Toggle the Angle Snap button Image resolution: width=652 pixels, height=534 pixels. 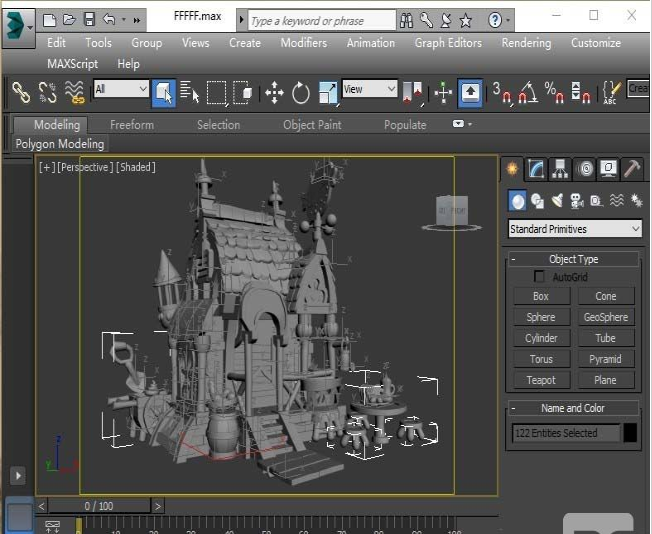[527, 93]
